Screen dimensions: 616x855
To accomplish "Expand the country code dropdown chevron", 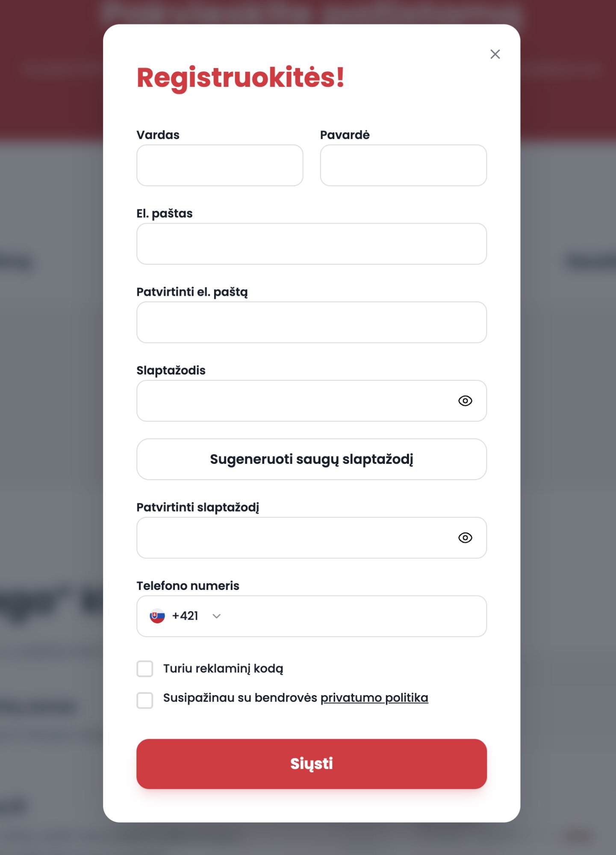I will [x=217, y=616].
